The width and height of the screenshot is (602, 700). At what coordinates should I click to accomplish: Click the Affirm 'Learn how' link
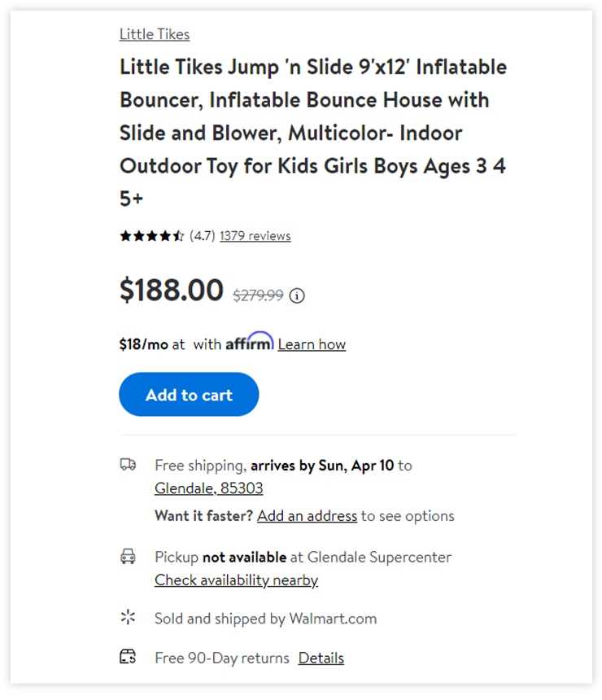pyautogui.click(x=312, y=344)
